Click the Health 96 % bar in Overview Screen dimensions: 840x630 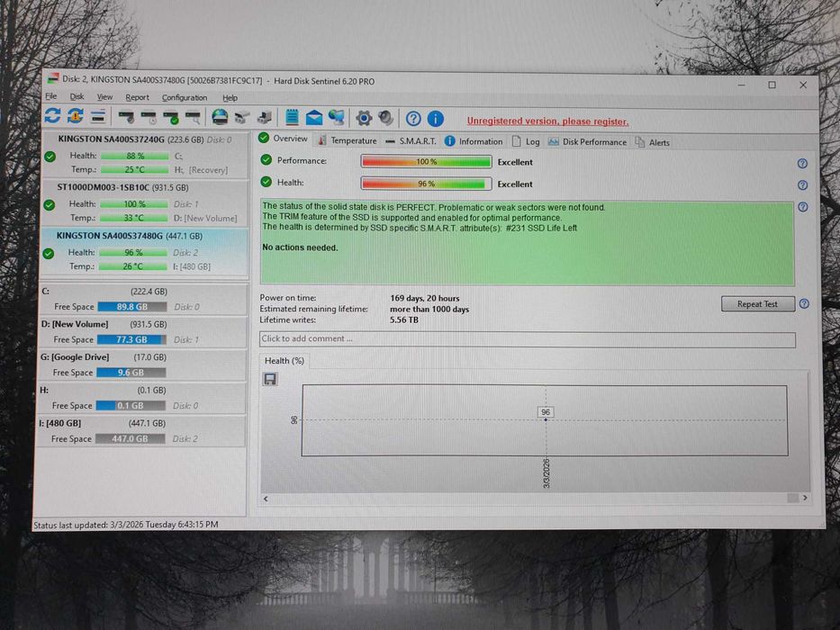(427, 184)
